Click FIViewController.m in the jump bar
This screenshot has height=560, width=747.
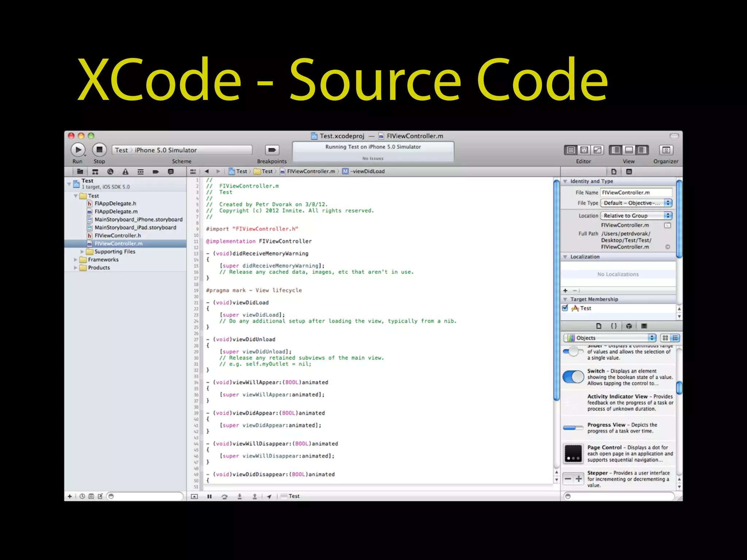307,171
